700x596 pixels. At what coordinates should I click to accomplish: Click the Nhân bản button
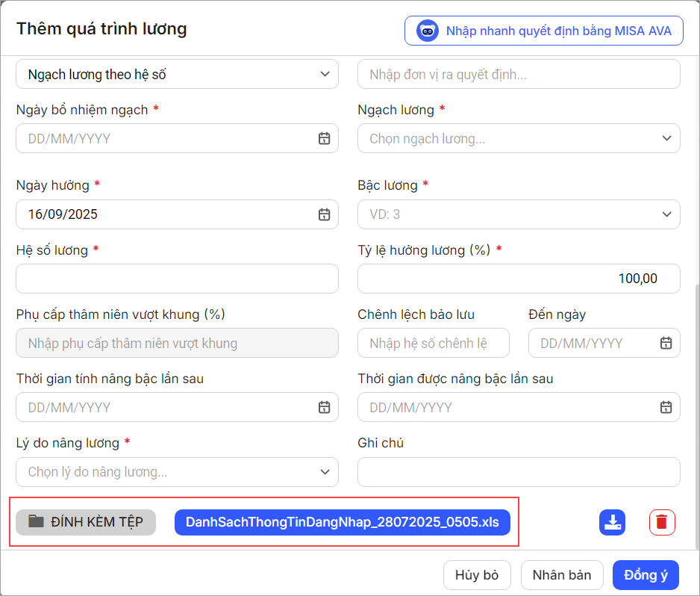click(561, 575)
